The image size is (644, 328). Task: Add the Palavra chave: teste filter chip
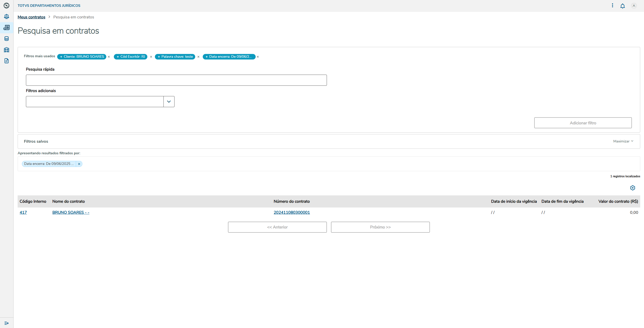[x=175, y=57]
